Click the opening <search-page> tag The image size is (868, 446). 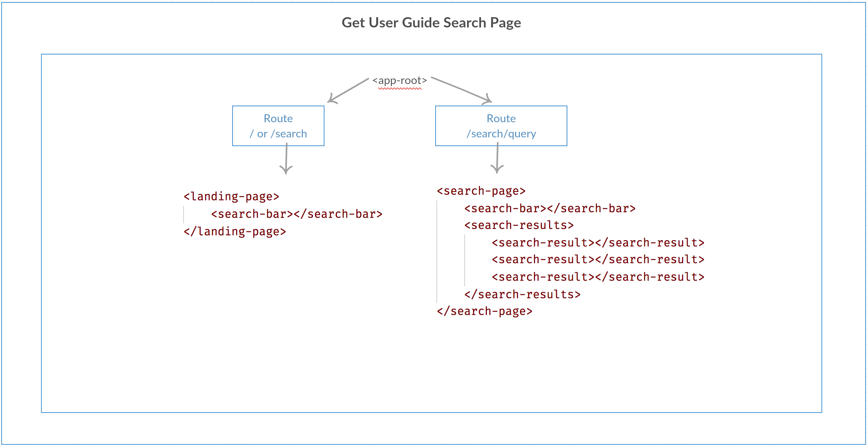point(481,191)
